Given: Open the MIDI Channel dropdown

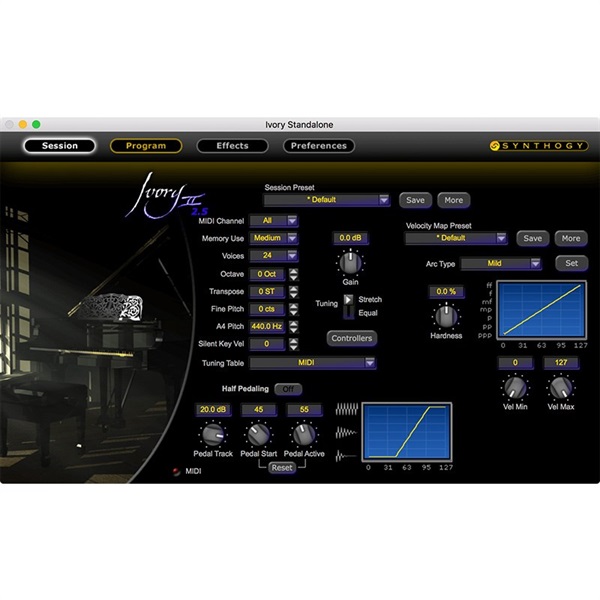Looking at the screenshot, I should click(274, 221).
